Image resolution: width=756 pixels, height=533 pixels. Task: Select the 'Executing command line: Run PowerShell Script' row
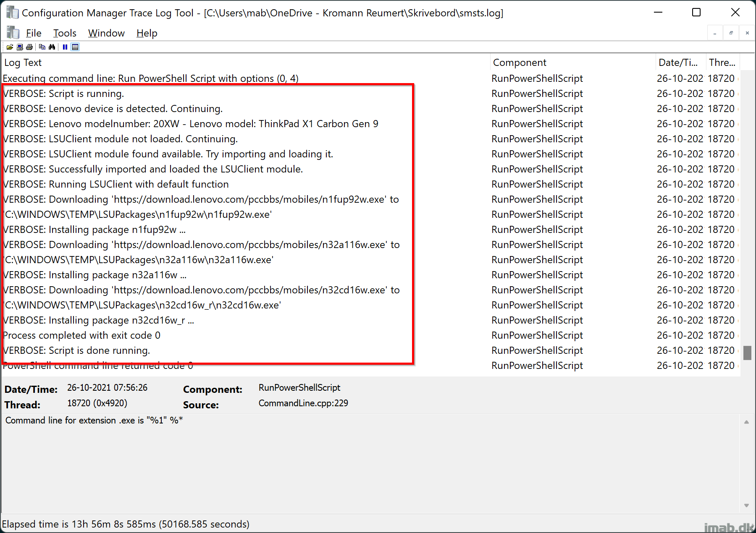tap(370, 78)
